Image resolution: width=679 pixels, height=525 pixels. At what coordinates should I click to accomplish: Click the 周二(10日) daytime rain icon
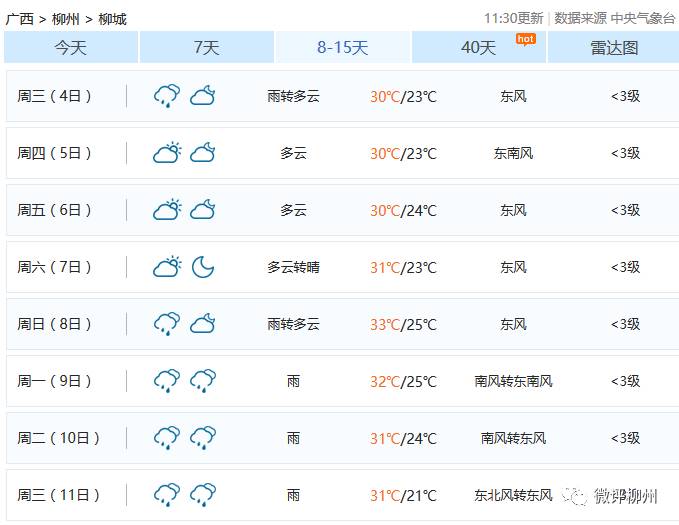tap(167, 438)
